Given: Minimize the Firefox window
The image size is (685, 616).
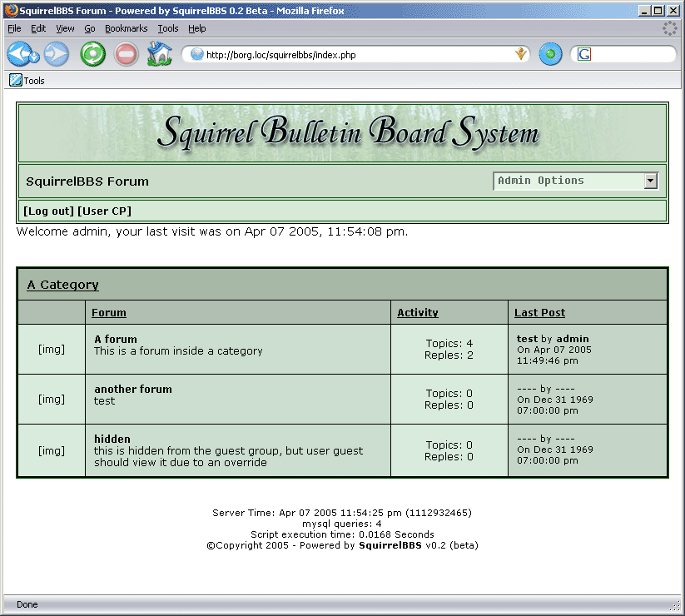Looking at the screenshot, I should (644, 11).
